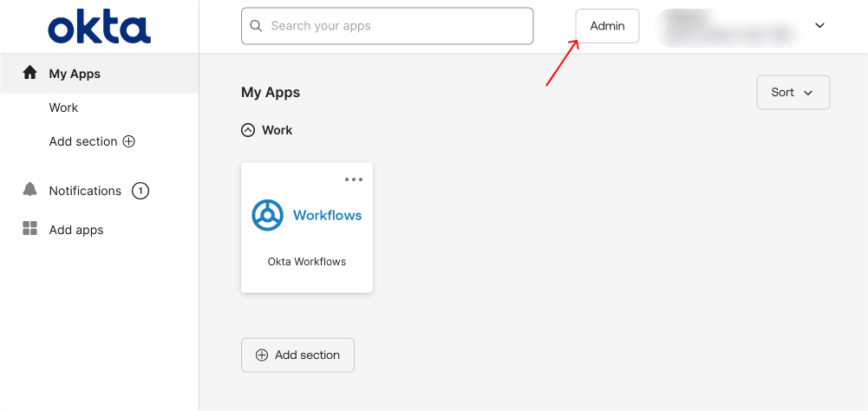Click into the Search your apps field
Viewport: 868px width, 411px height.
point(387,26)
